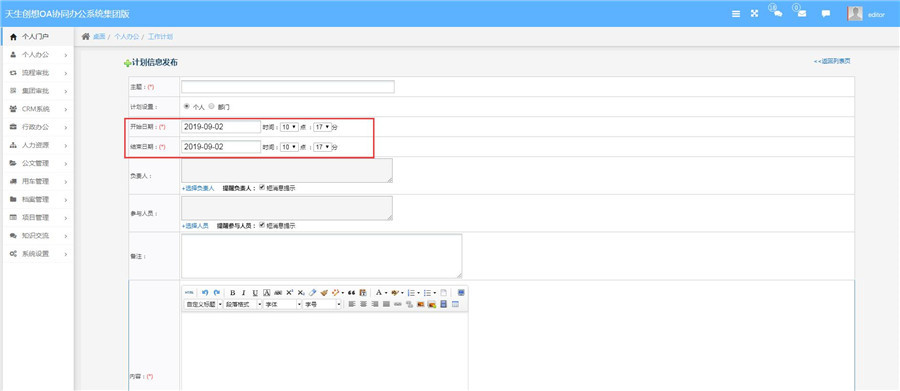Click the 备注 remarks textarea
The height and width of the screenshot is (391, 900).
coord(321,255)
